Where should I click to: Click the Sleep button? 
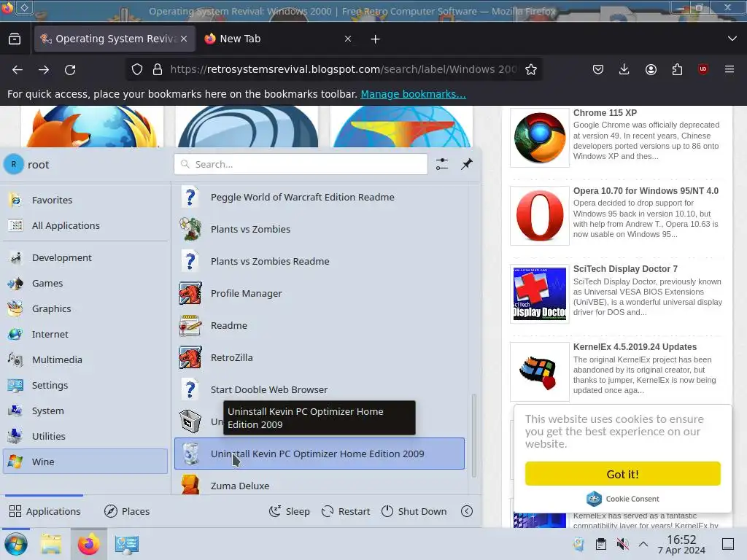[x=289, y=511]
